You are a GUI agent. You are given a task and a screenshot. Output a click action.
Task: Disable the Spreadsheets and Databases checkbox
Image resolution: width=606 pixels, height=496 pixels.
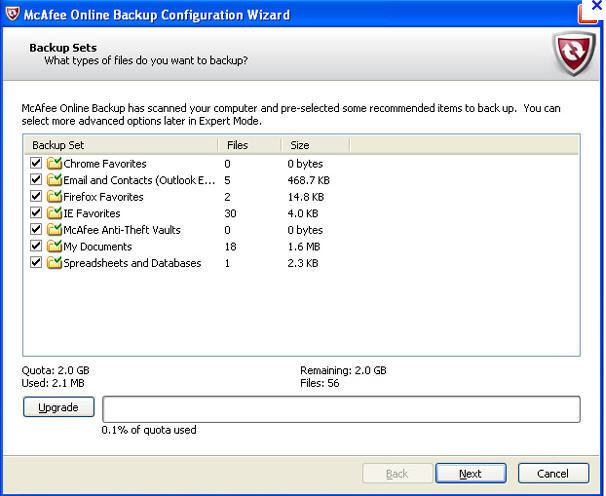tap(36, 262)
